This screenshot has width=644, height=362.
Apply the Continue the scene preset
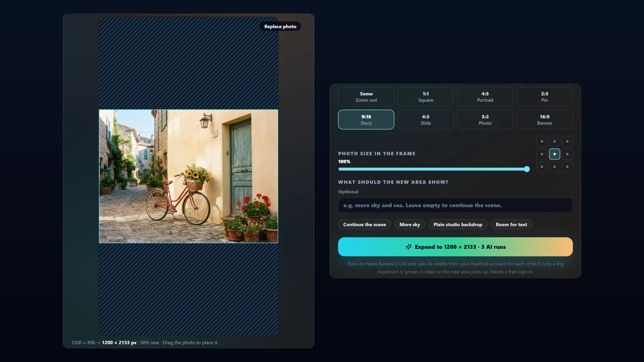tap(364, 225)
